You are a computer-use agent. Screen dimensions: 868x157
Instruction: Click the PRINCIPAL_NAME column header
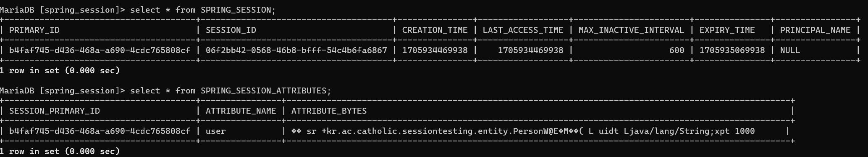click(815, 30)
